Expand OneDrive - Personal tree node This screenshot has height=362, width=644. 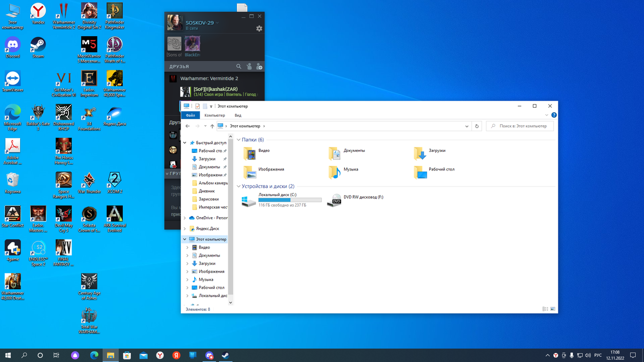(x=186, y=218)
